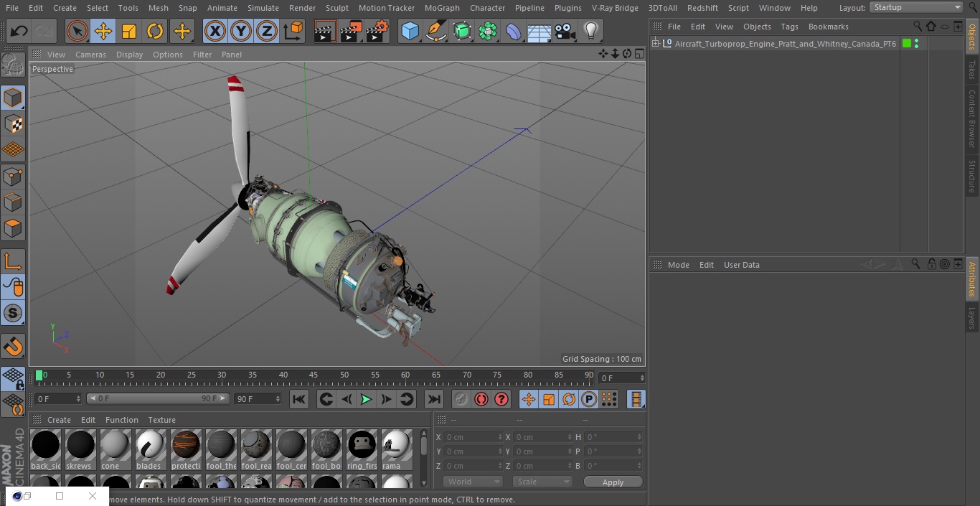This screenshot has width=980, height=506.
Task: Click the green layer tag of Aircraft object
Action: [907, 44]
